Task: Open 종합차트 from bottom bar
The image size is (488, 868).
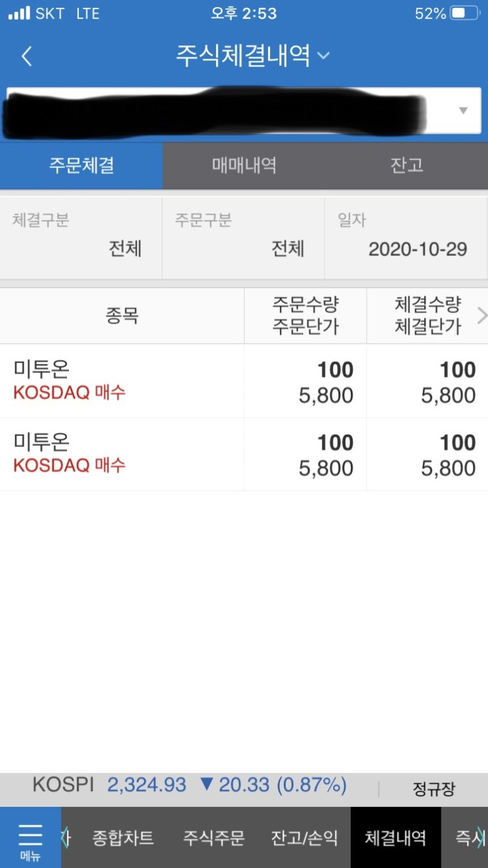Action: 123,838
